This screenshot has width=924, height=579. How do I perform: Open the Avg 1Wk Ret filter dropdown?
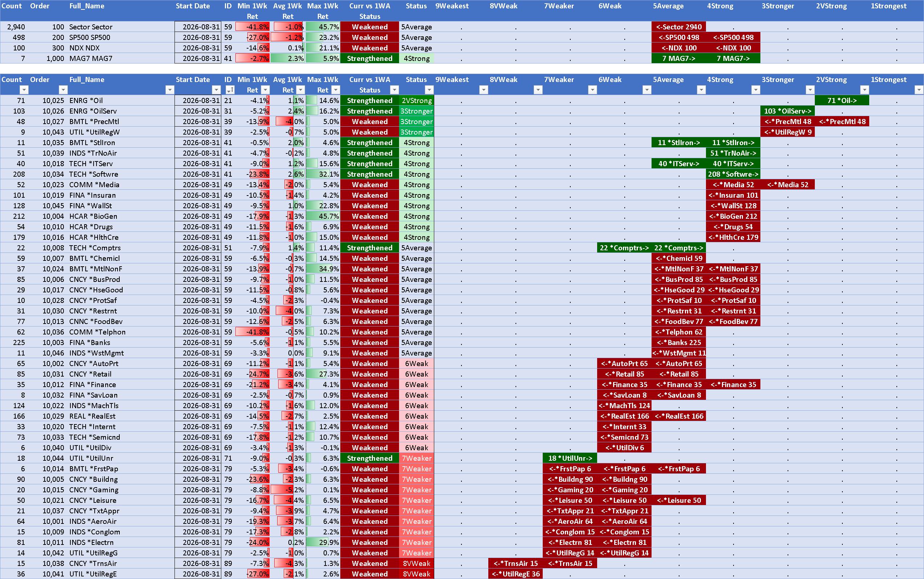pyautogui.click(x=301, y=90)
